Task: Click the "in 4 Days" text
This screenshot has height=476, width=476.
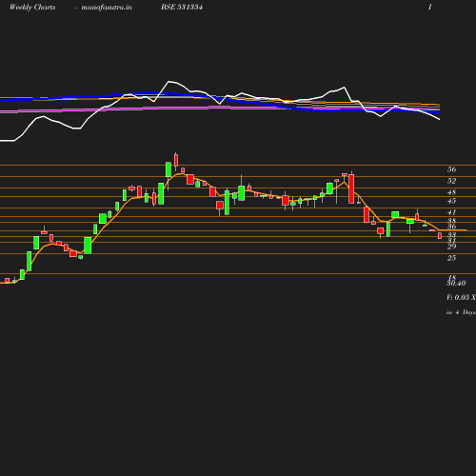Action: 461,312
